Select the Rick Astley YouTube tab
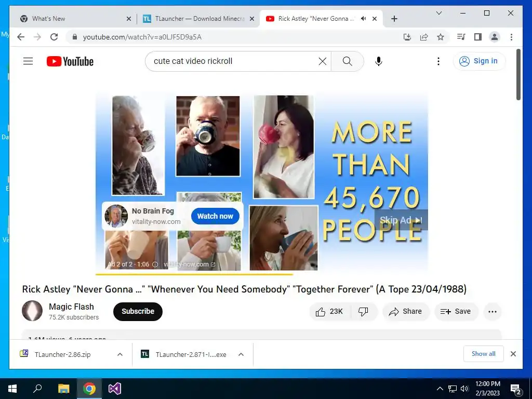Screen dimensions: 532x399 click(x=315, y=19)
